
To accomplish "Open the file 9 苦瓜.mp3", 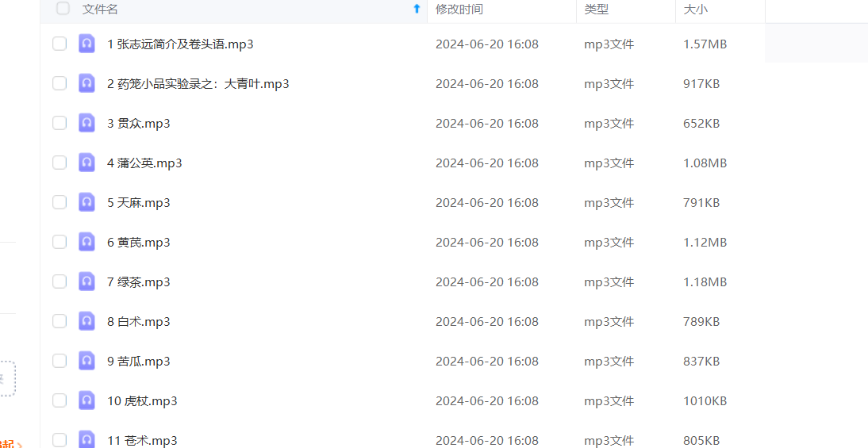I will coord(139,361).
